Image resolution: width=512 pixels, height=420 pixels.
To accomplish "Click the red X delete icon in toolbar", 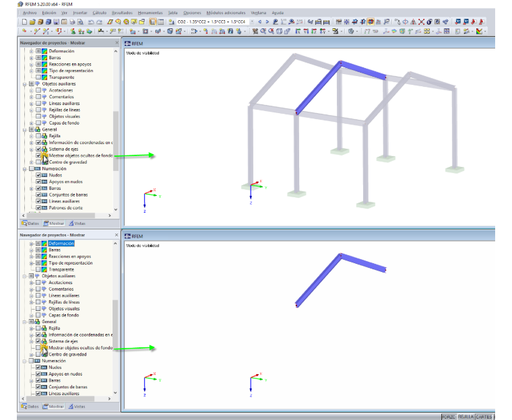I will click(421, 22).
